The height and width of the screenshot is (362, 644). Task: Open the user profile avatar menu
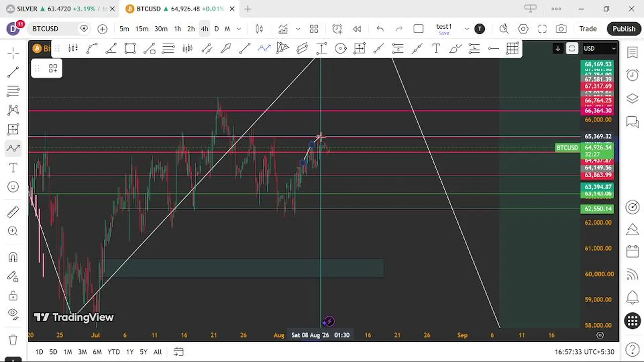[x=13, y=29]
